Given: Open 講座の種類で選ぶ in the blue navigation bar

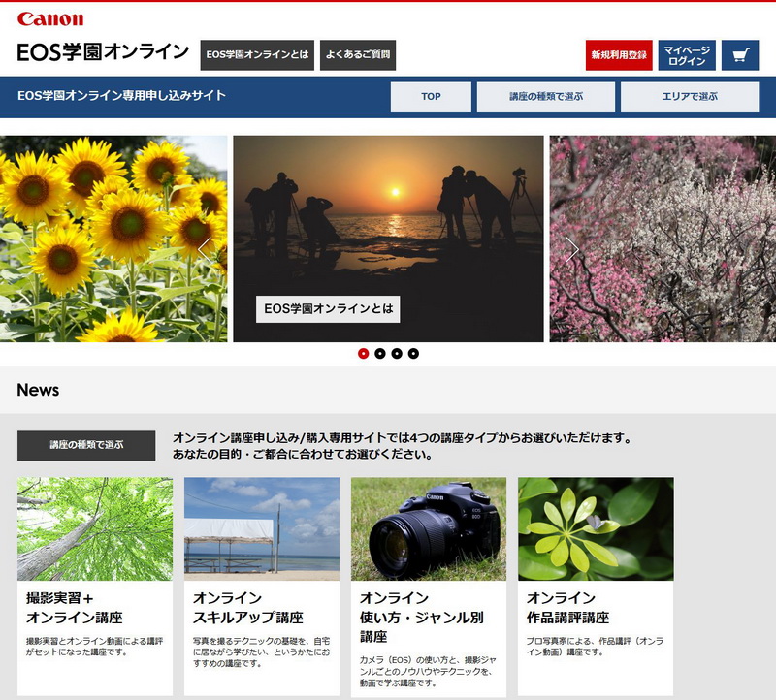Looking at the screenshot, I should 546,97.
